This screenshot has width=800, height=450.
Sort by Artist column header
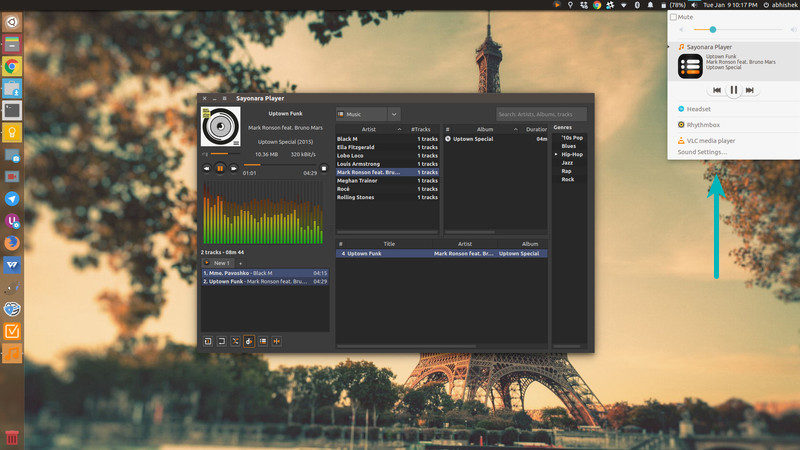[x=369, y=130]
